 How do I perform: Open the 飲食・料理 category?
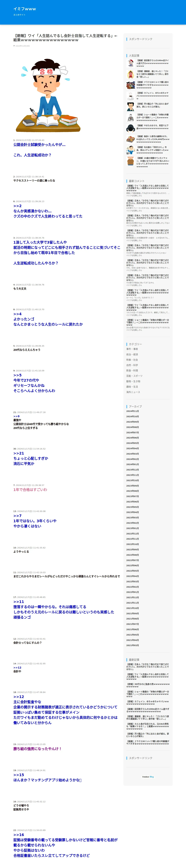pyautogui.click(x=132, y=371)
